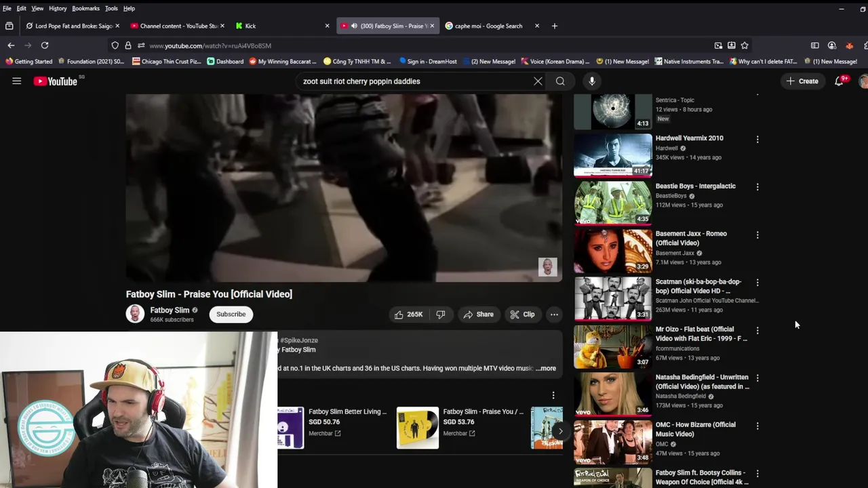The height and width of the screenshot is (488, 868).
Task: Open YouTube notifications bell
Action: 839,81
